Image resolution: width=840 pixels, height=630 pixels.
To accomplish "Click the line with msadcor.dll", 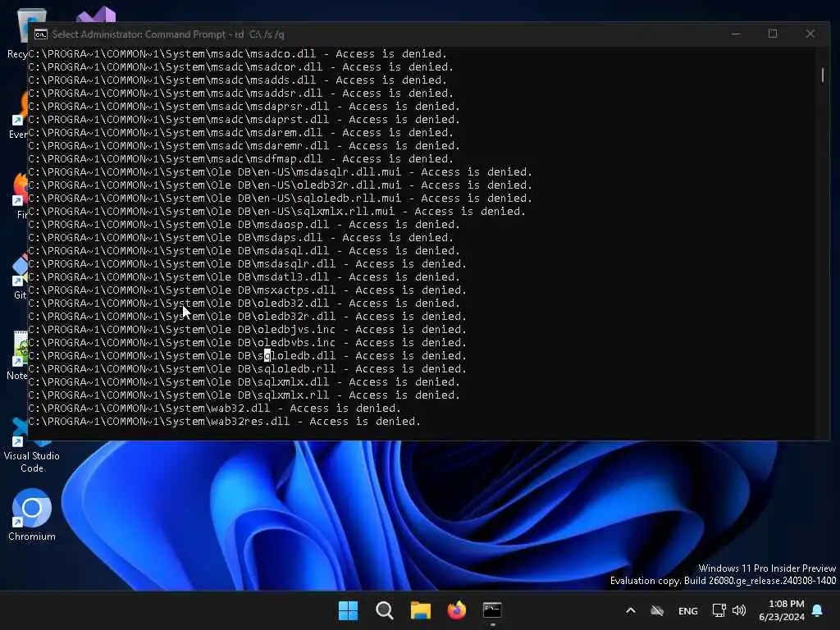I will pos(240,67).
